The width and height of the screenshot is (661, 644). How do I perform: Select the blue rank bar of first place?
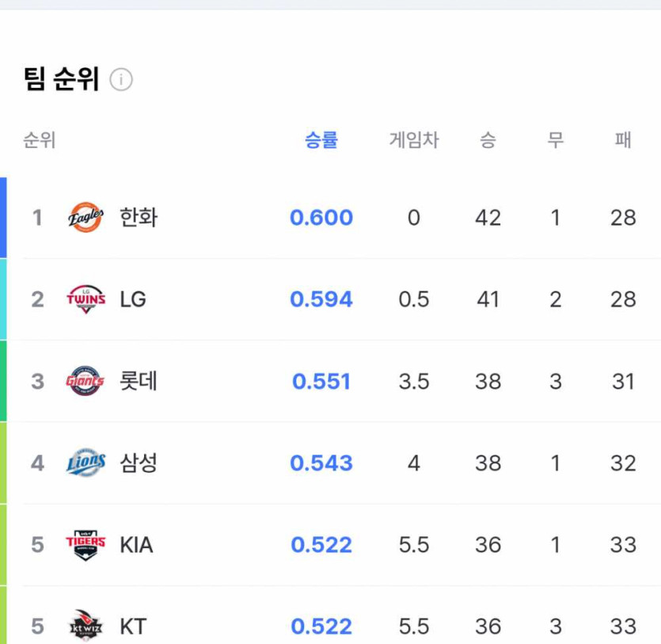(x=3, y=217)
